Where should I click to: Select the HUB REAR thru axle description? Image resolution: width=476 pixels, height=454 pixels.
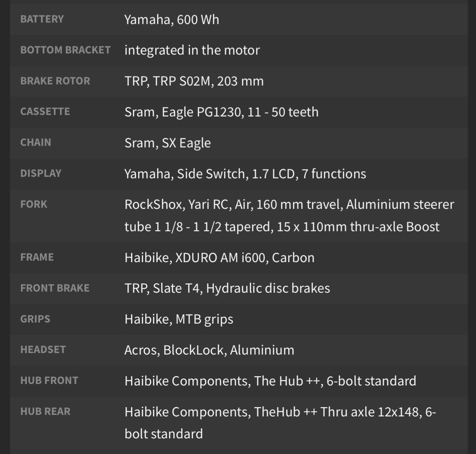(280, 423)
